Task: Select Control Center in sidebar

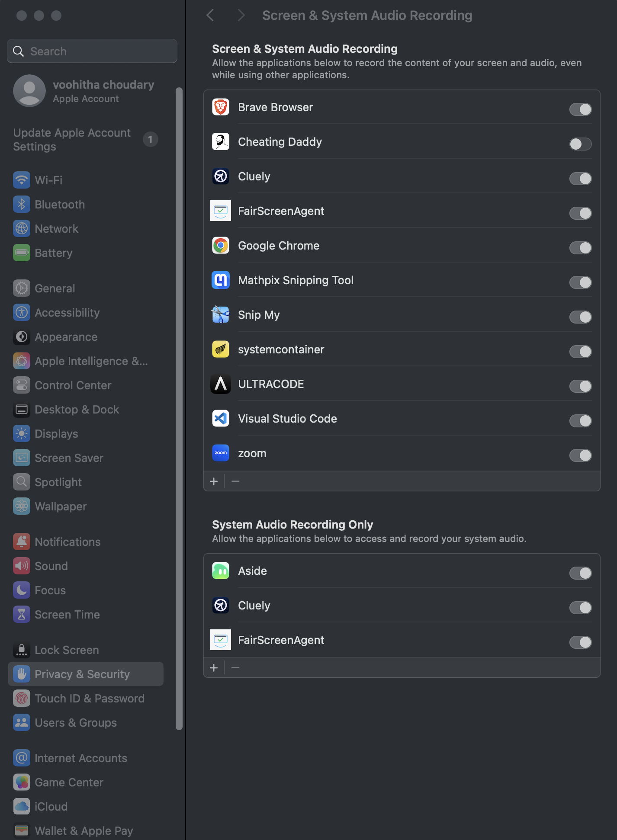Action: pos(86,385)
